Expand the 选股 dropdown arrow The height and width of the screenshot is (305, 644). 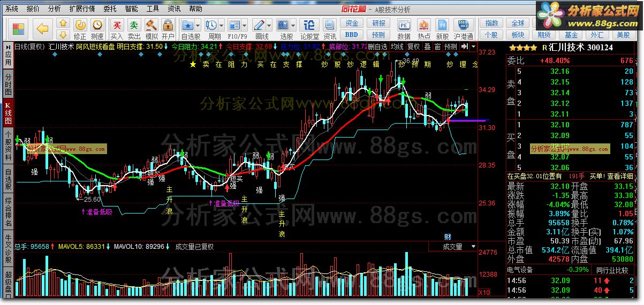click(293, 25)
